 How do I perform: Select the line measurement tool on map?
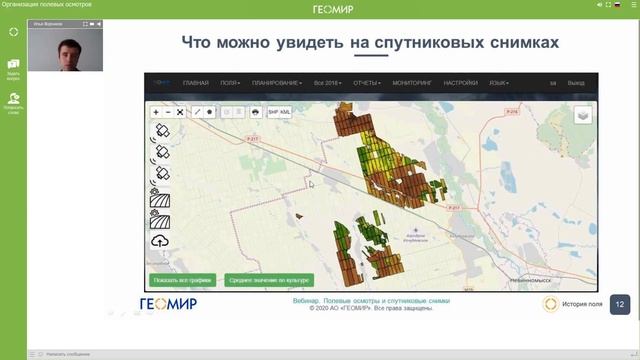[197, 112]
